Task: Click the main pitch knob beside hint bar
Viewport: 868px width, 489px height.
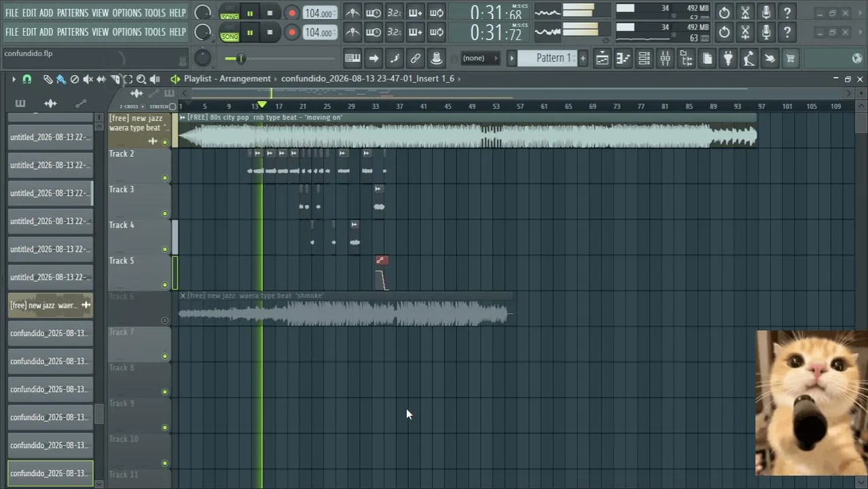Action: [202, 58]
